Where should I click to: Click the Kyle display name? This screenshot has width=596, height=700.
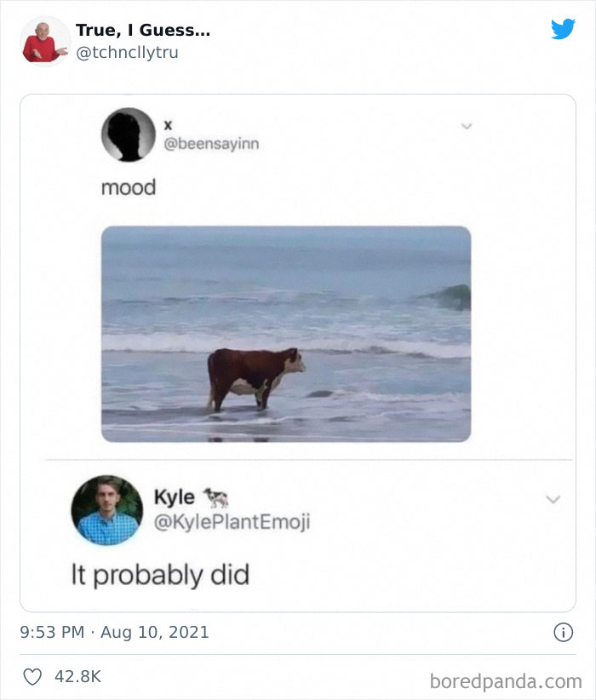174,496
